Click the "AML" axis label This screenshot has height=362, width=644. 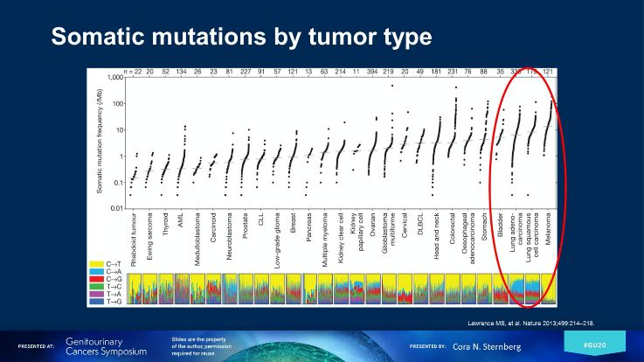coord(181,219)
